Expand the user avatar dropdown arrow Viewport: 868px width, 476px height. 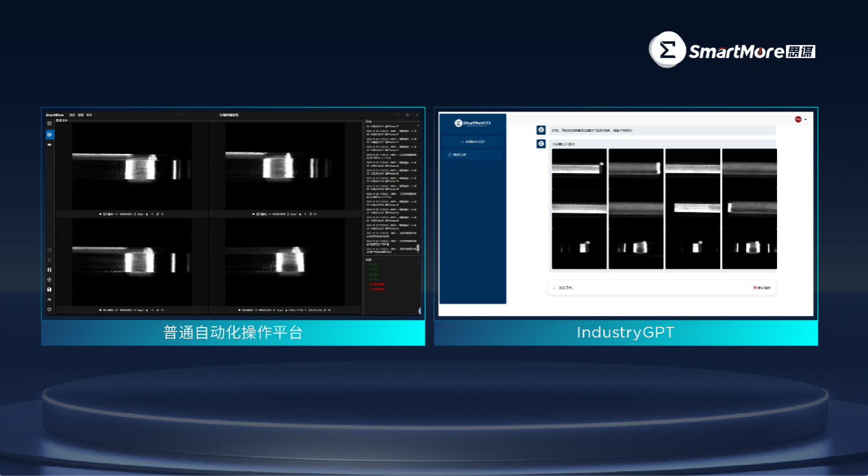[805, 120]
